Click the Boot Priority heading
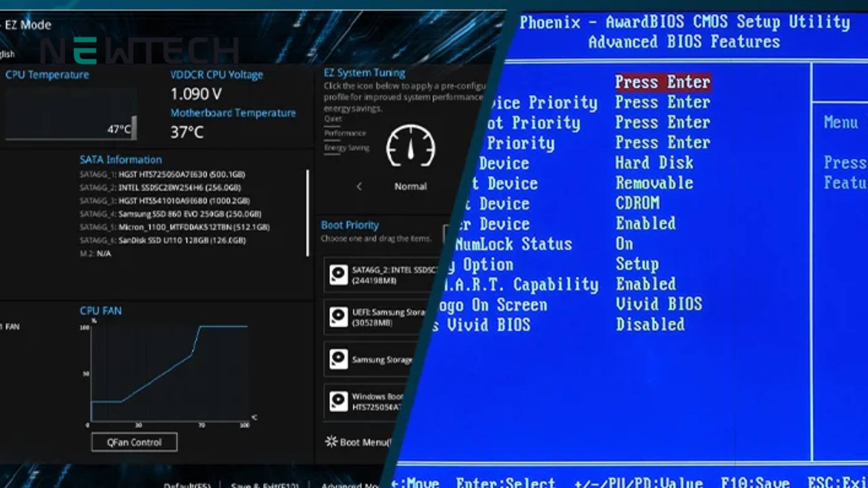This screenshot has height=488, width=868. pyautogui.click(x=350, y=225)
